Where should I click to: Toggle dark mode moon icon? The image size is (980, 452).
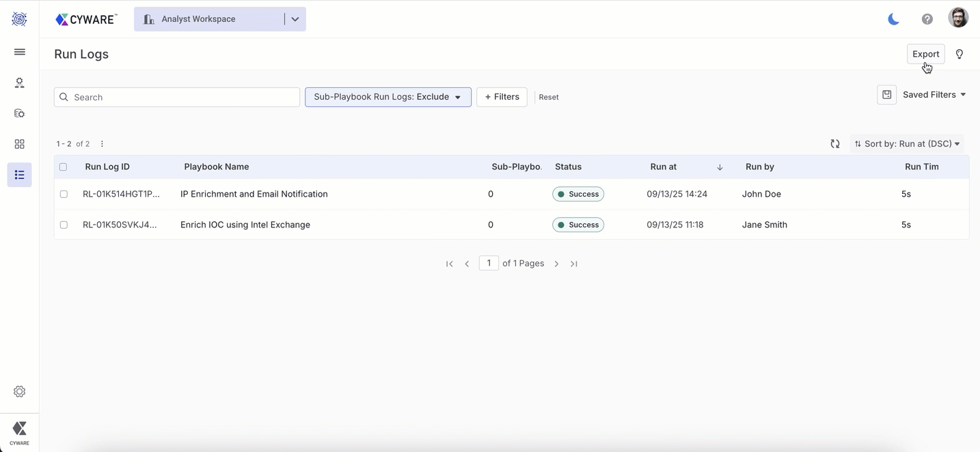tap(893, 19)
